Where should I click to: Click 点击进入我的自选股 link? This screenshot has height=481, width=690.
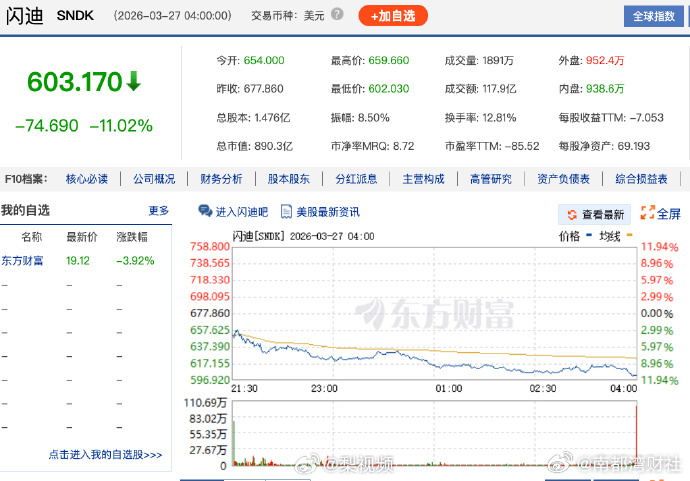(105, 455)
